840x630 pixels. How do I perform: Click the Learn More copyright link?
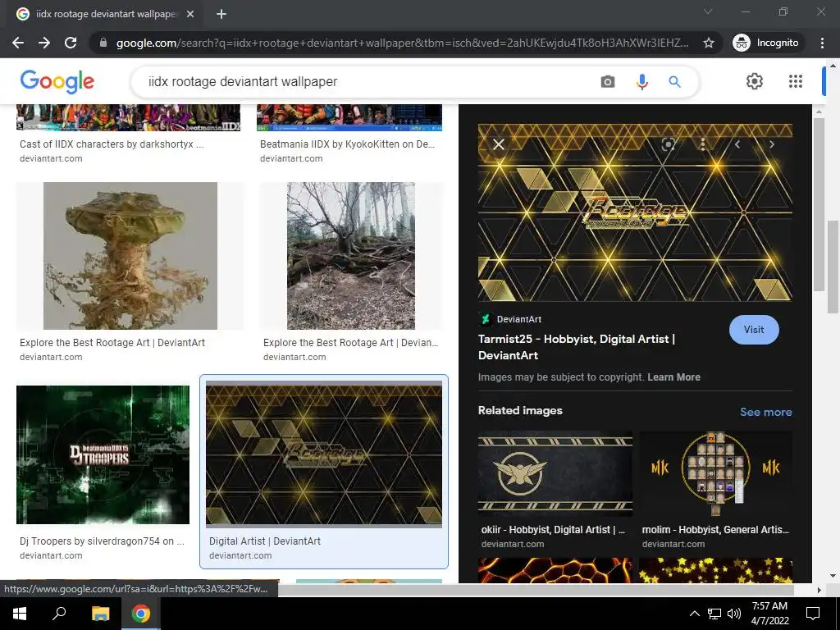(x=673, y=377)
